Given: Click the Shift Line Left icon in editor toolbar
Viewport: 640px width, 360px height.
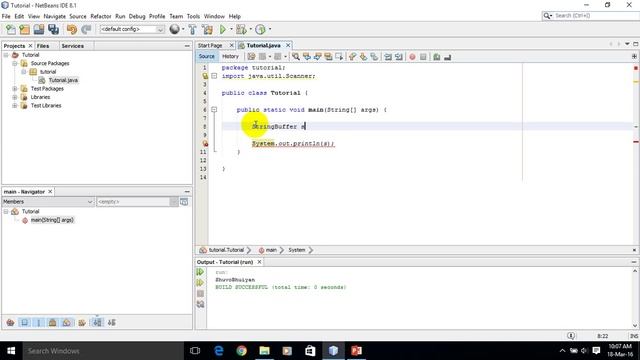Looking at the screenshot, I should point(388,57).
